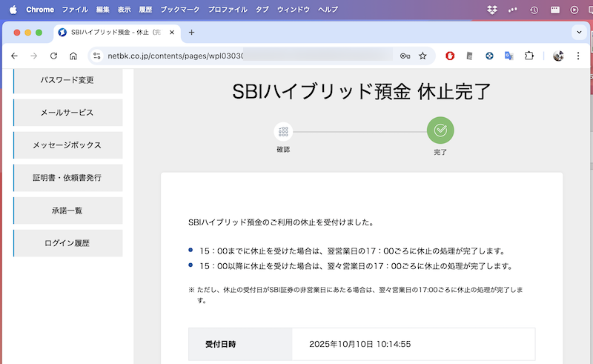Screen dimensions: 593x364
Task: Open the Dropbox menu bar icon
Action: tap(492, 10)
